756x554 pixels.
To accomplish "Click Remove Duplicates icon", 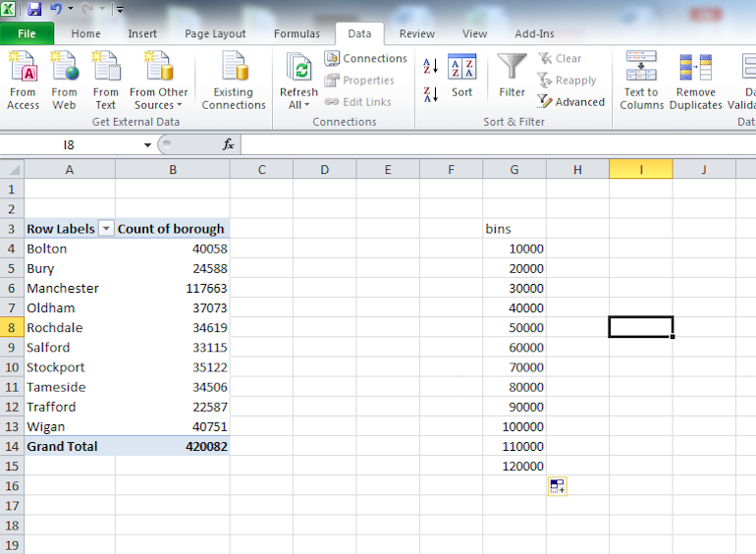I will (695, 81).
